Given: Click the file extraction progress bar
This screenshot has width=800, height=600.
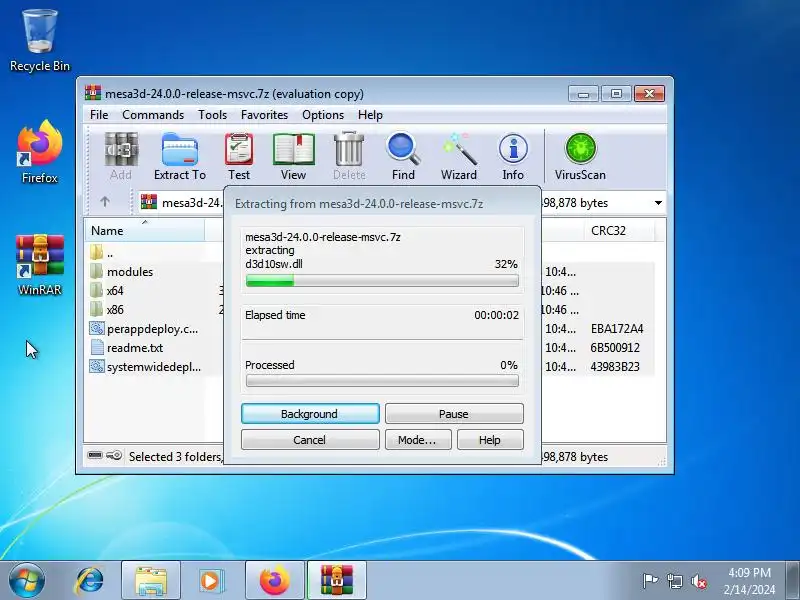Looking at the screenshot, I should pyautogui.click(x=382, y=281).
